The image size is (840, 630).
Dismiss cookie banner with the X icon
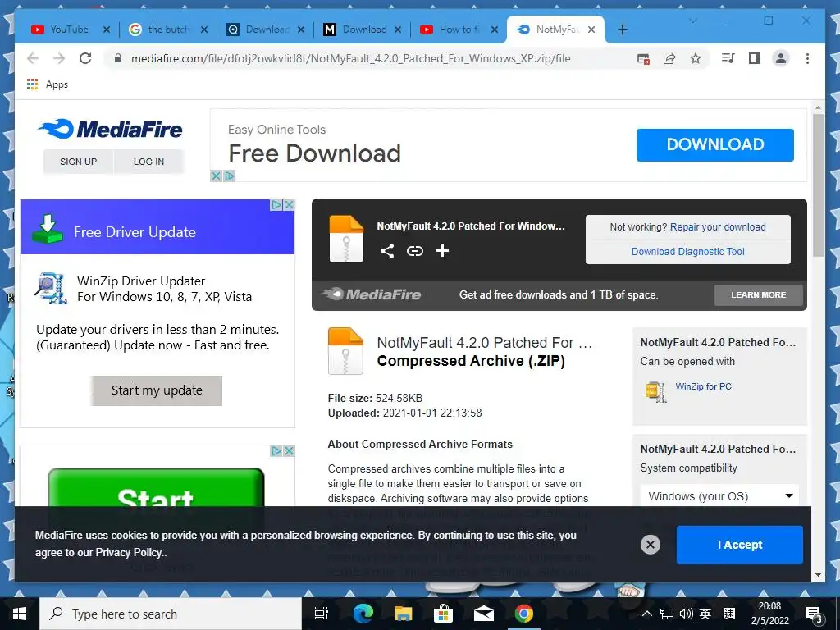(x=651, y=545)
